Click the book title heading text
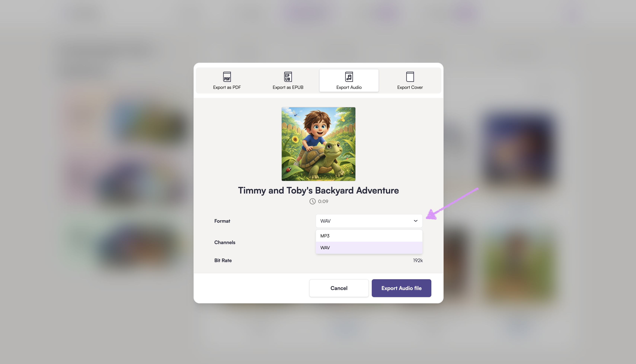Viewport: 636px width, 364px height. tap(318, 191)
